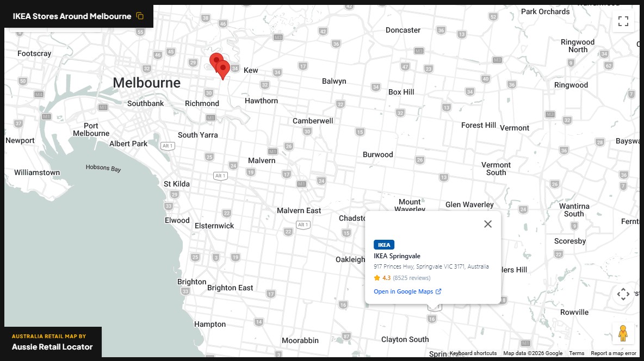644x361 pixels.
Task: Select the 'Burwood' map label
Action: [378, 154]
